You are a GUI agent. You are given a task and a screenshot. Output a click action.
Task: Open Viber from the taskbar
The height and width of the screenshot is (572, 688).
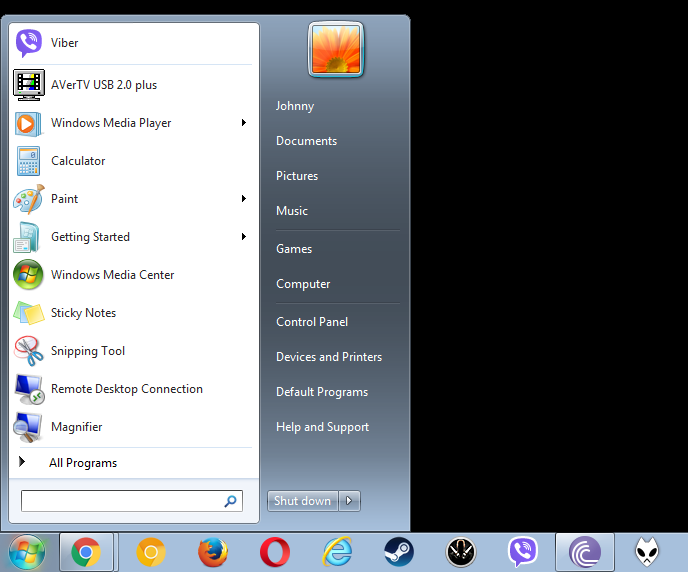(x=523, y=552)
